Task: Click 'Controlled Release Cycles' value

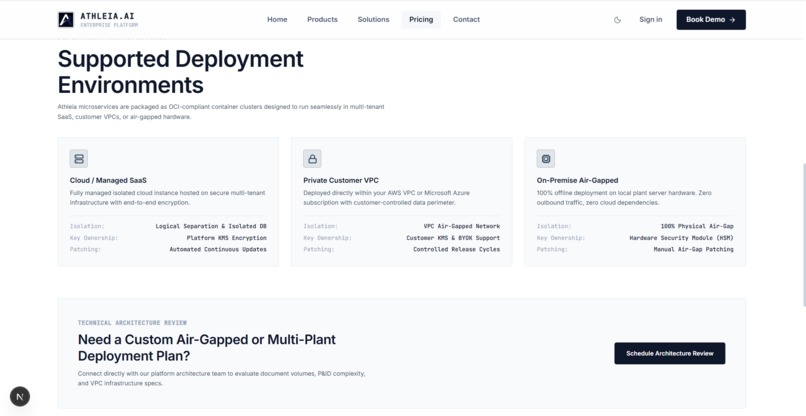Action: pyautogui.click(x=456, y=249)
